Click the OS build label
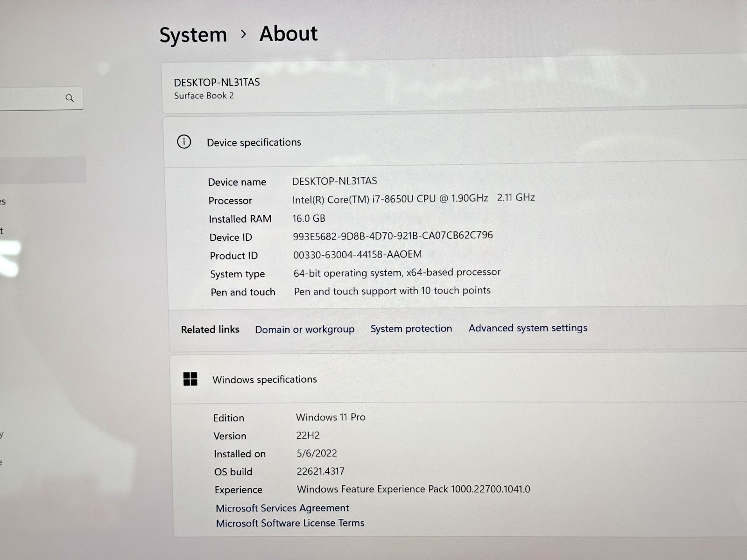This screenshot has width=747, height=560. pyautogui.click(x=233, y=472)
